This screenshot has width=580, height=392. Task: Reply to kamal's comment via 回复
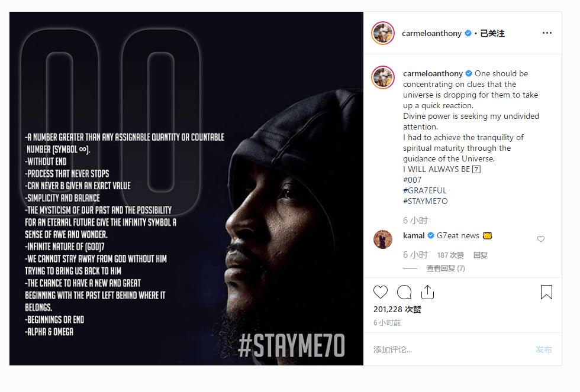click(481, 255)
